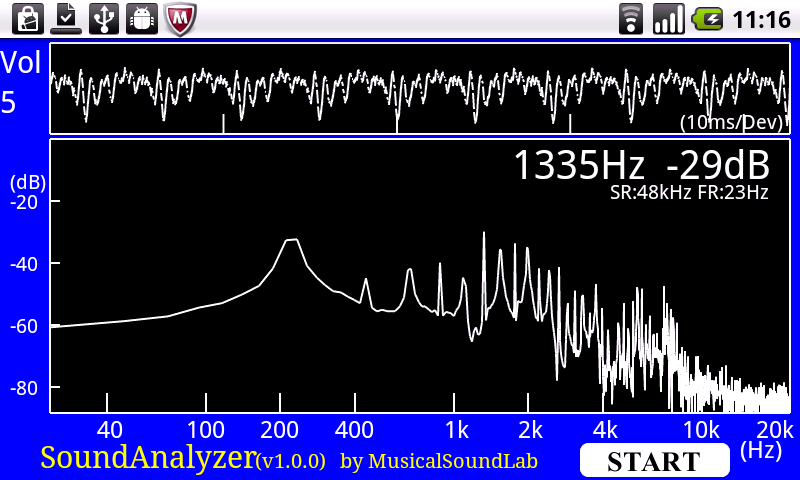The height and width of the screenshot is (480, 800).
Task: Tap the waveform oscilloscope display
Action: pos(419,88)
